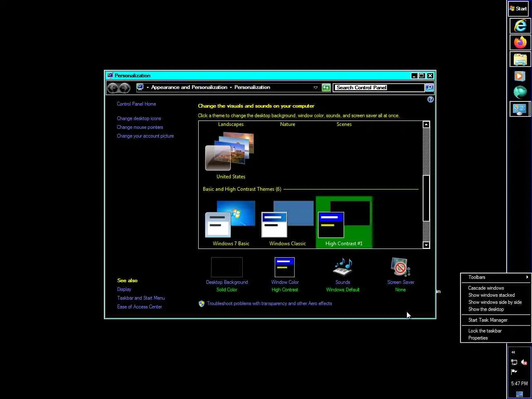The height and width of the screenshot is (399, 532).
Task: Open Display under See also
Action: (124, 289)
